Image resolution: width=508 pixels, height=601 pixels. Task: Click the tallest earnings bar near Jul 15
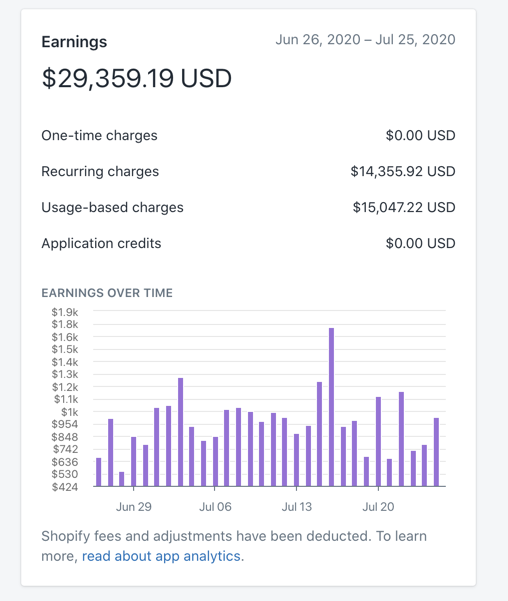[331, 407]
